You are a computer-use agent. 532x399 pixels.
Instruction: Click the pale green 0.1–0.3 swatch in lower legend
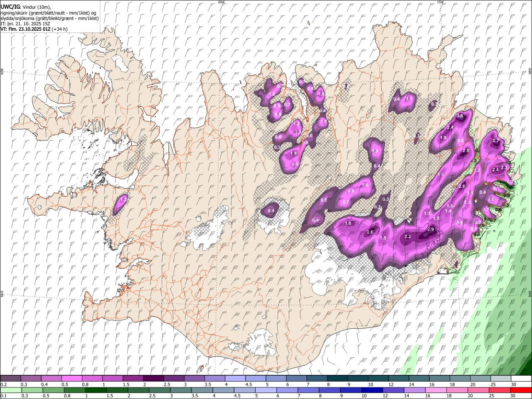coord(11,390)
